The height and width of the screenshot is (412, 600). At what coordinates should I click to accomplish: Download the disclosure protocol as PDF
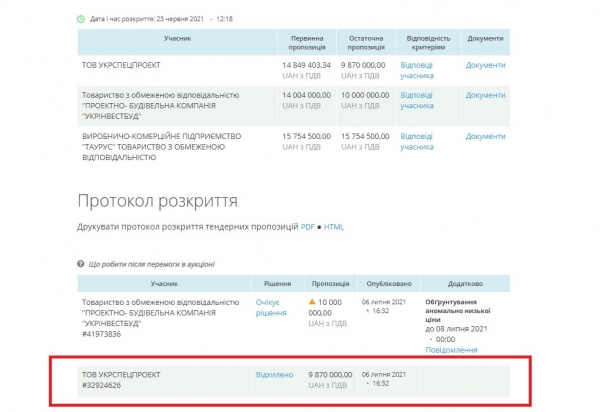(308, 227)
